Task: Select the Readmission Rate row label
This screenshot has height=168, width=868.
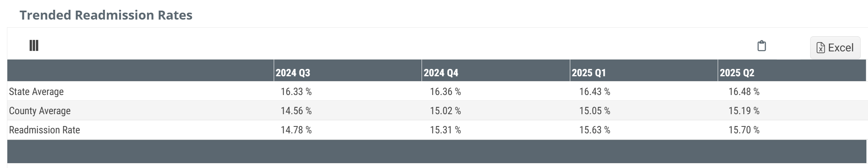Action: (44, 130)
